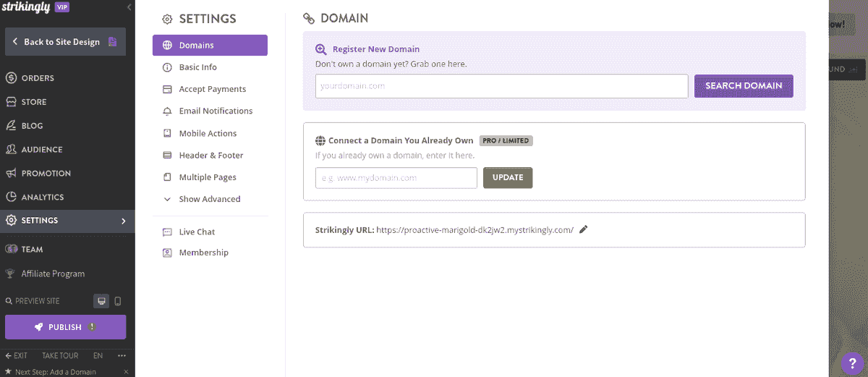Click the help question mark button
This screenshot has height=377, width=868.
click(851, 363)
